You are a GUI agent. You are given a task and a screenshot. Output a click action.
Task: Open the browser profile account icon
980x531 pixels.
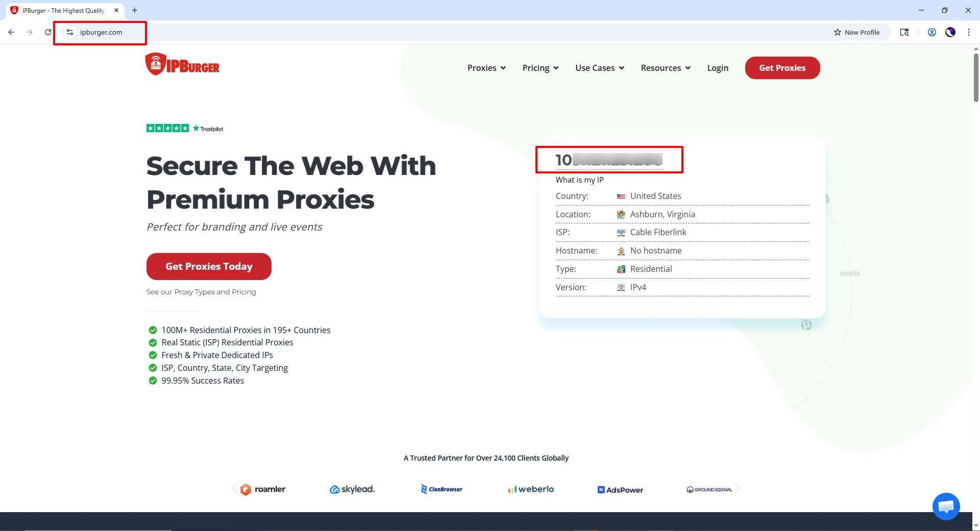(x=932, y=32)
